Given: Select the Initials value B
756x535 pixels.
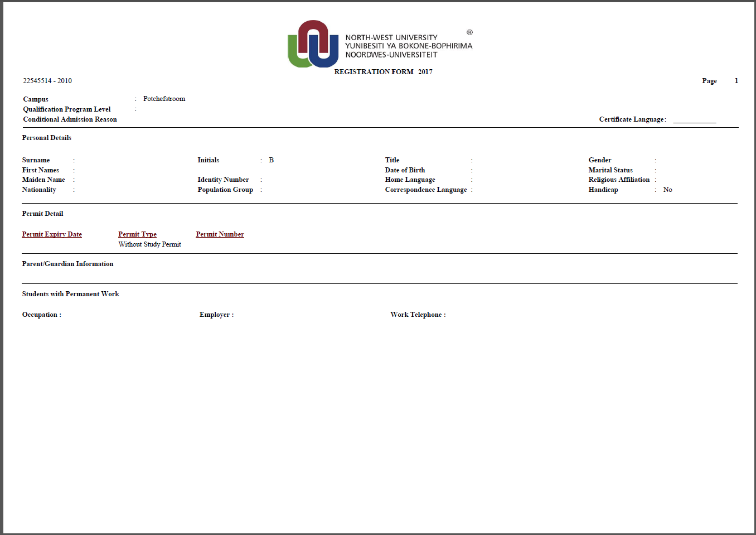Looking at the screenshot, I should [271, 160].
